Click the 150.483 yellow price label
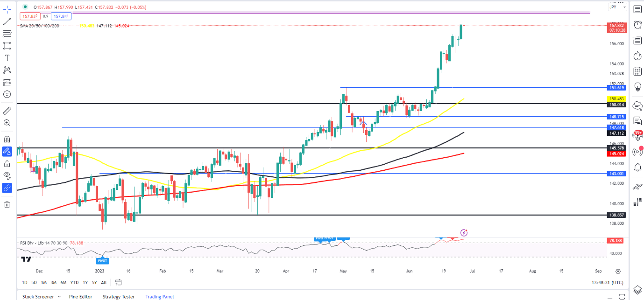The height and width of the screenshot is (300, 644). click(617, 99)
